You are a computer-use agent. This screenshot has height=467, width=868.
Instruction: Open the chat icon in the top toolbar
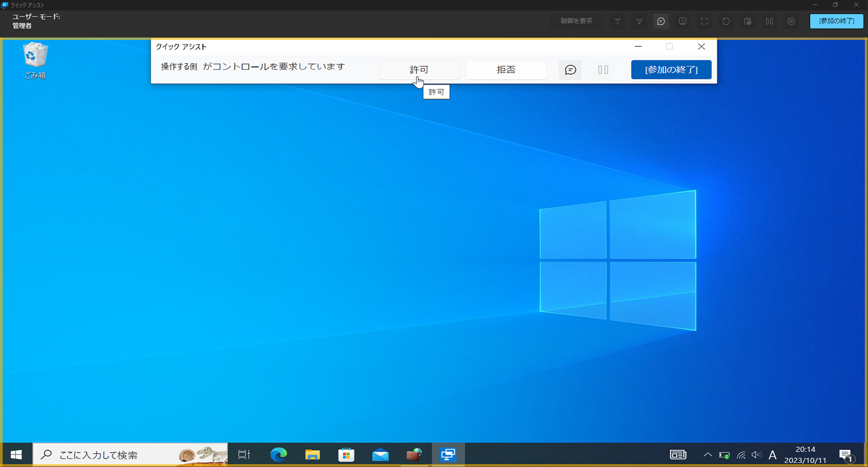(661, 21)
